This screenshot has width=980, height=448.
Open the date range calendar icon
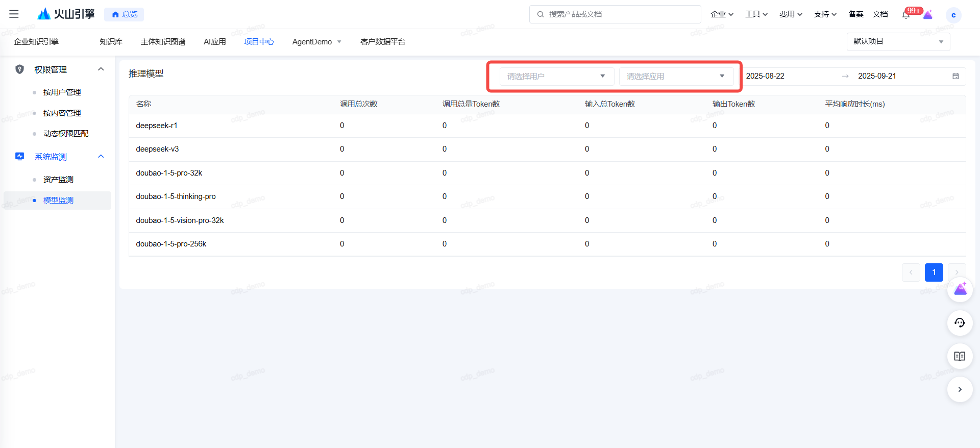coord(955,76)
